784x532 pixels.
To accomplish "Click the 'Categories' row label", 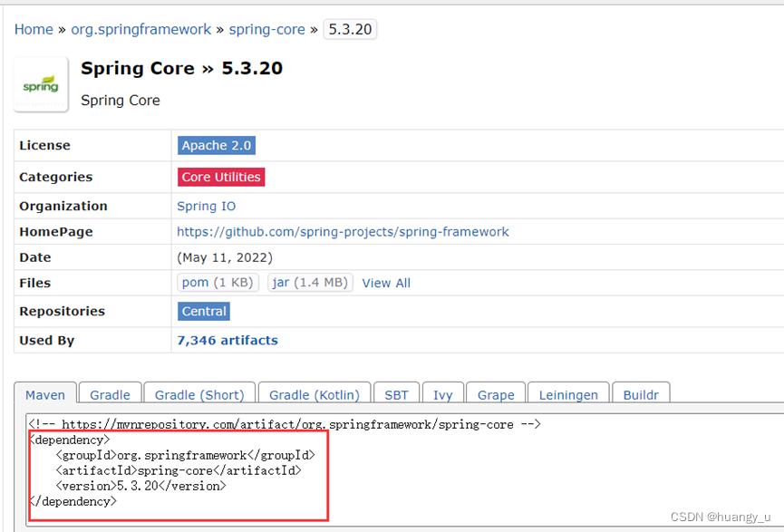I will click(x=56, y=177).
